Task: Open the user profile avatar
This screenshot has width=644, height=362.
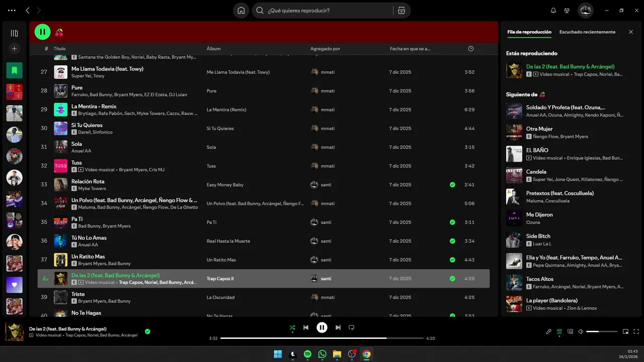Action: [x=586, y=11]
